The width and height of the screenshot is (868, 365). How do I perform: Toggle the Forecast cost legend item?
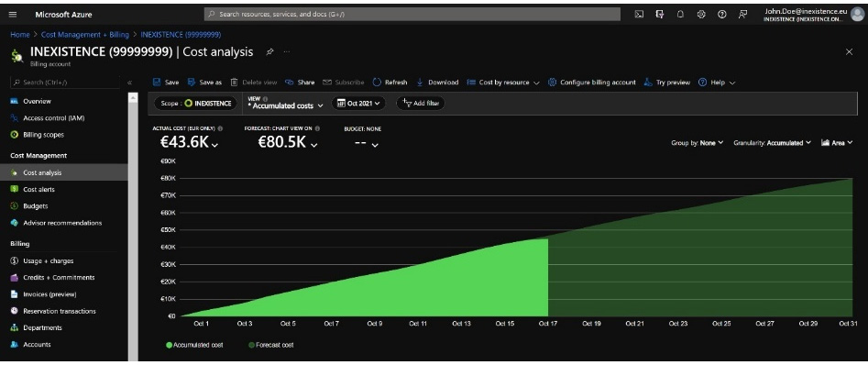click(x=271, y=345)
